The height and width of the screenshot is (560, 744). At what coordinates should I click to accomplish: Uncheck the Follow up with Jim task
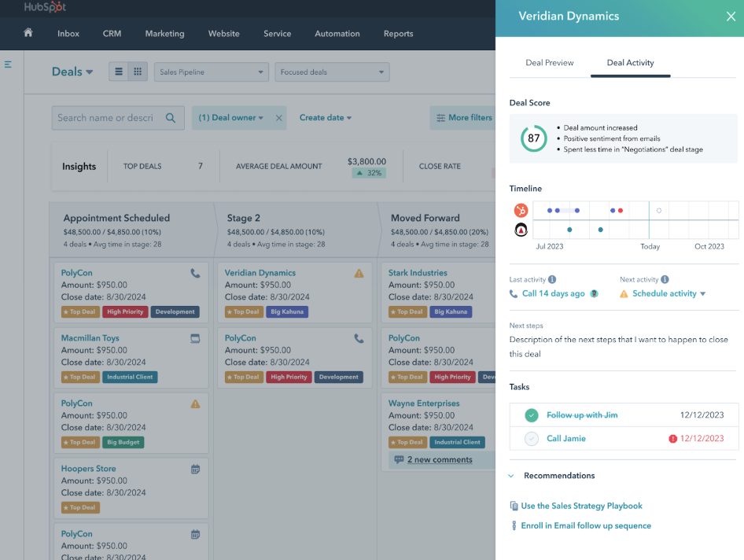tap(532, 415)
